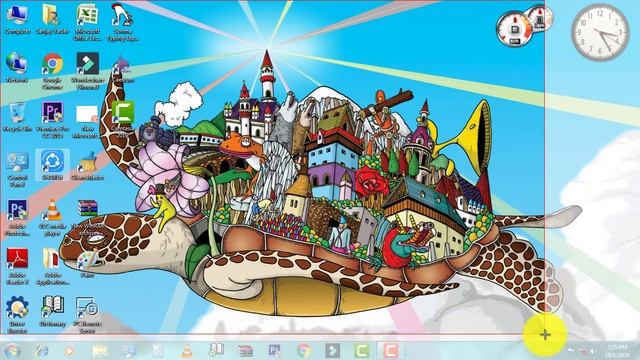
Task: Launch Premiere Pro CC desktop shortcut
Action: pos(52,119)
